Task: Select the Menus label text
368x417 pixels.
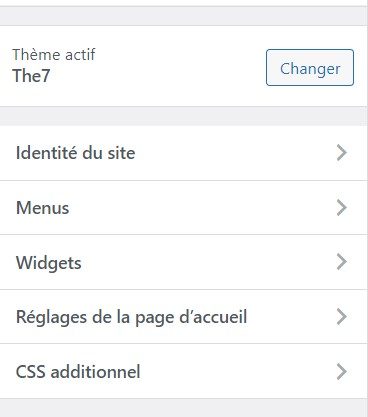Action: (x=43, y=208)
